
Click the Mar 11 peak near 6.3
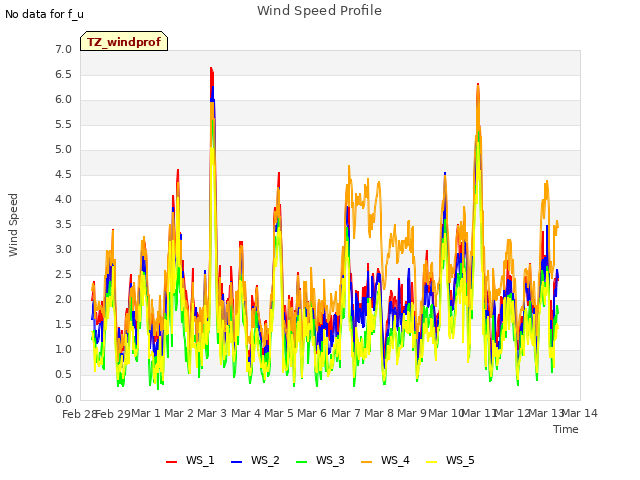coord(478,84)
